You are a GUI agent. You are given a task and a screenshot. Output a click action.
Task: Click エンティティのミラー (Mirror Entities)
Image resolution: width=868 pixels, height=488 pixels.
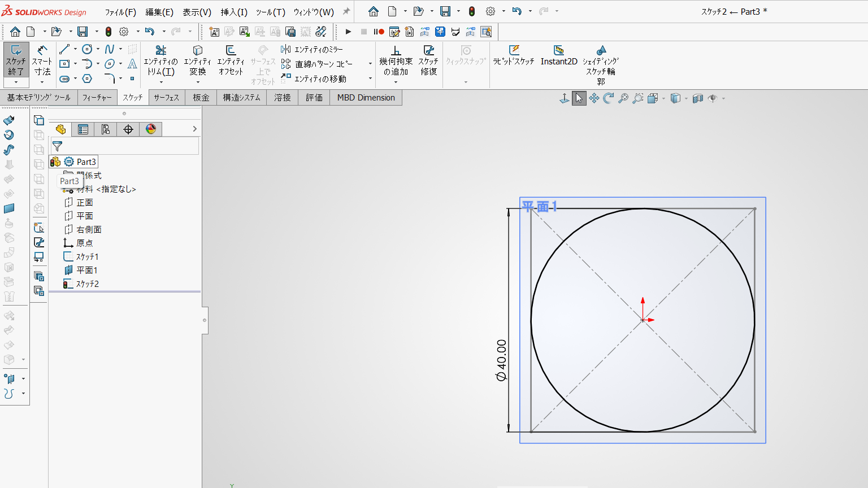312,50
